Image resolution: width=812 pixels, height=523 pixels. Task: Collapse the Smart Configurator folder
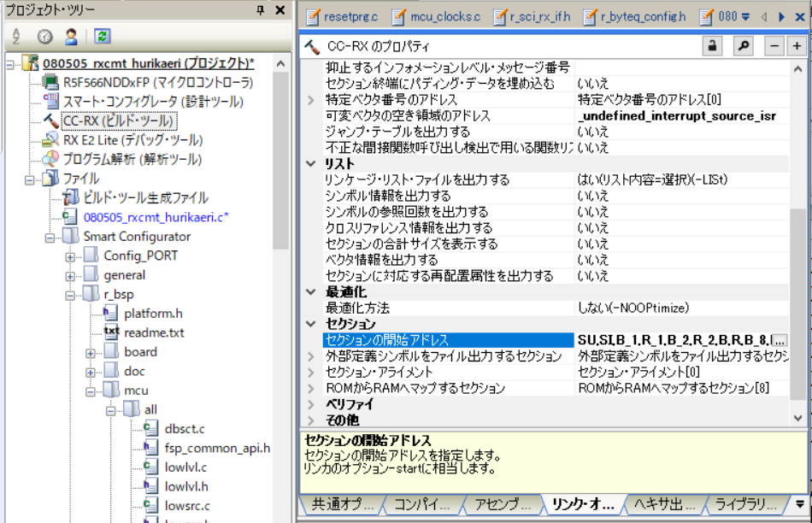(x=50, y=238)
